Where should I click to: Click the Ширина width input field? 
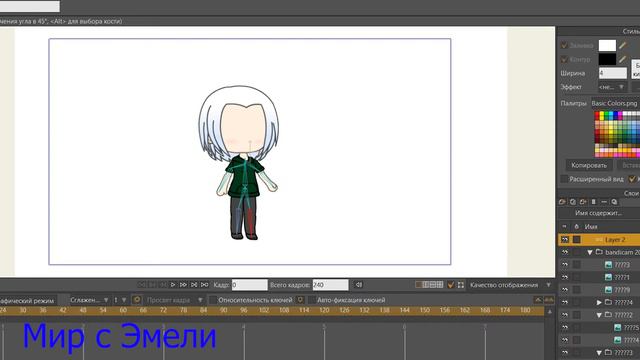coord(613,73)
